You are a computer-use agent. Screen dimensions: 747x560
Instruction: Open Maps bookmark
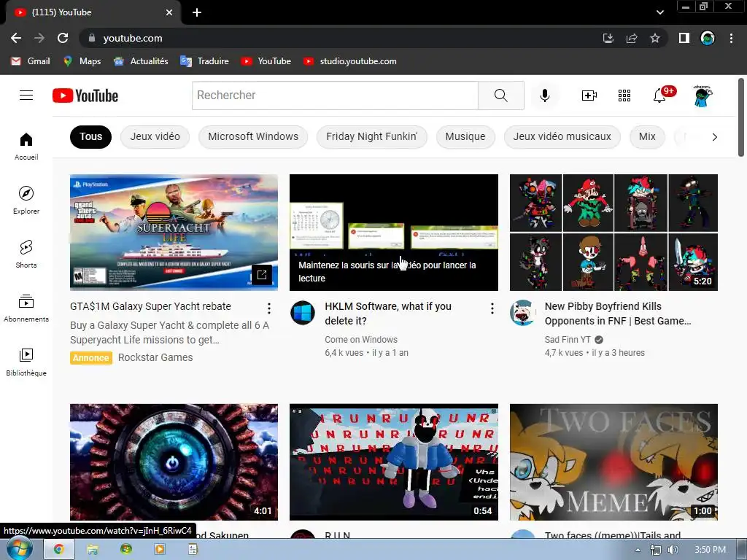(x=82, y=61)
